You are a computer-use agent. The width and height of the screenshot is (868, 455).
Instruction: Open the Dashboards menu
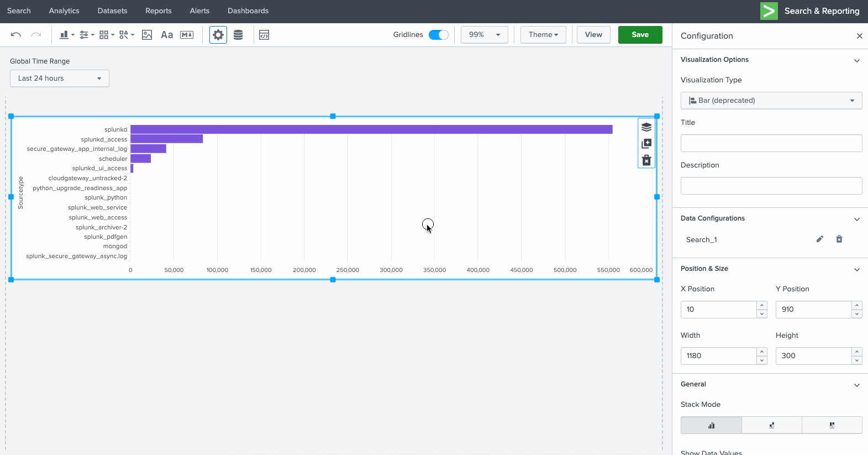pos(248,11)
